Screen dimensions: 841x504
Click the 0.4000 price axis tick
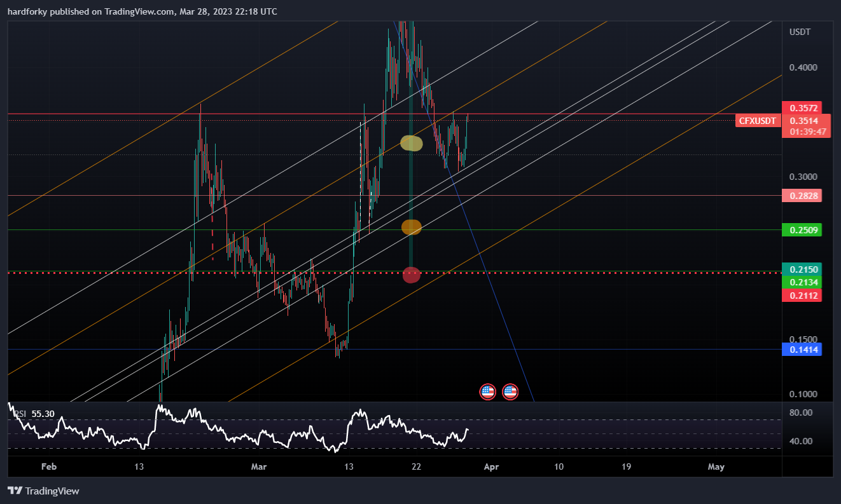[x=803, y=67]
